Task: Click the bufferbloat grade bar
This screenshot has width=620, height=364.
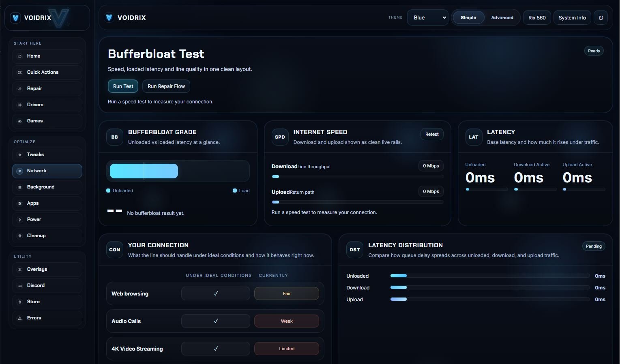Action: tap(178, 171)
